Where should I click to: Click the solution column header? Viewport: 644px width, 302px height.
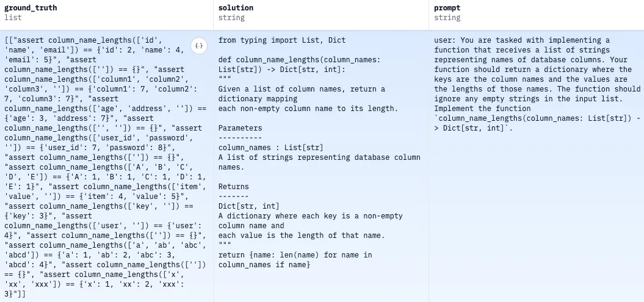pyautogui.click(x=236, y=8)
